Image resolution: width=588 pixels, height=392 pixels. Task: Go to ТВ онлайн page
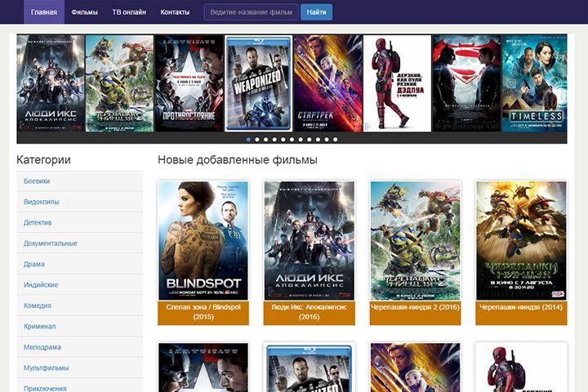pos(129,12)
